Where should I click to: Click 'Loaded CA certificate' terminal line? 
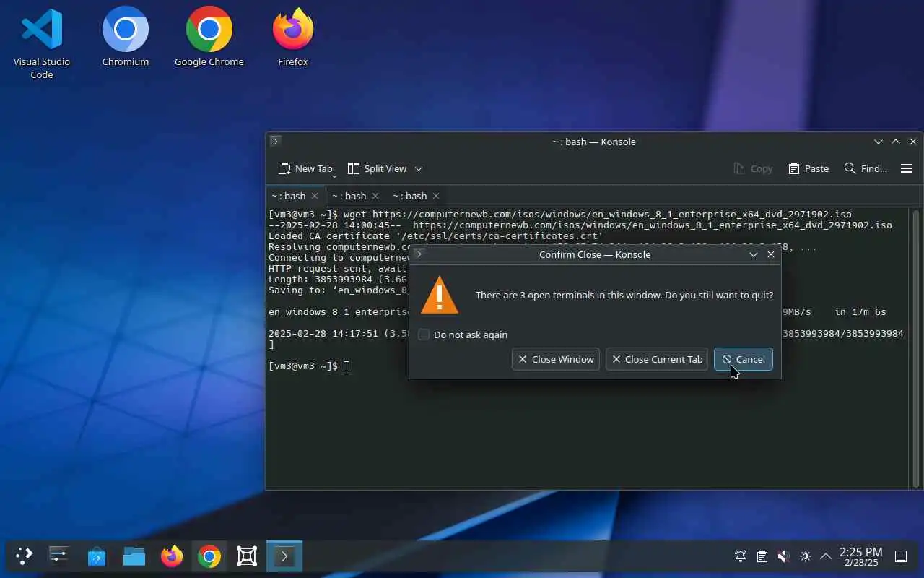tap(436, 236)
